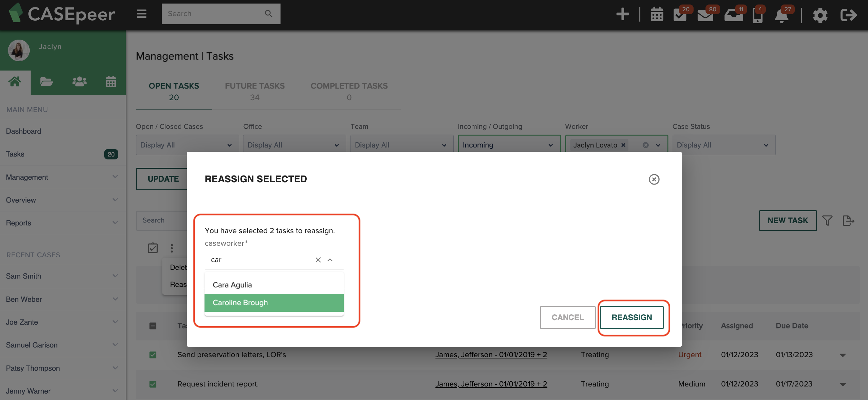Remove the Jaclyn Lovato worker chip
The height and width of the screenshot is (400, 868).
click(x=623, y=145)
